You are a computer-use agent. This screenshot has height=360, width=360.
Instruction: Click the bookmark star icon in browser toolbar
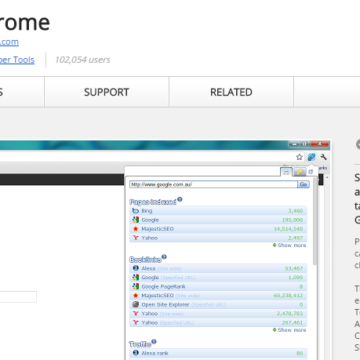(299, 157)
